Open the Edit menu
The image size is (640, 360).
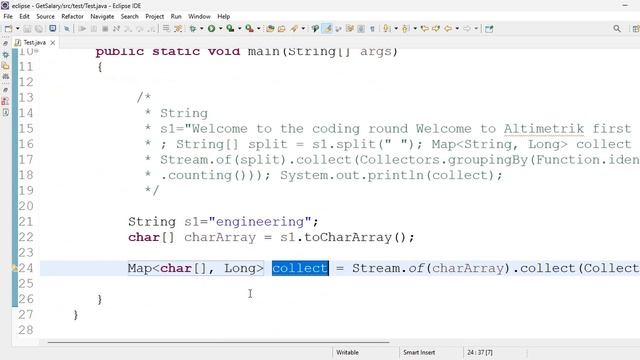point(24,16)
